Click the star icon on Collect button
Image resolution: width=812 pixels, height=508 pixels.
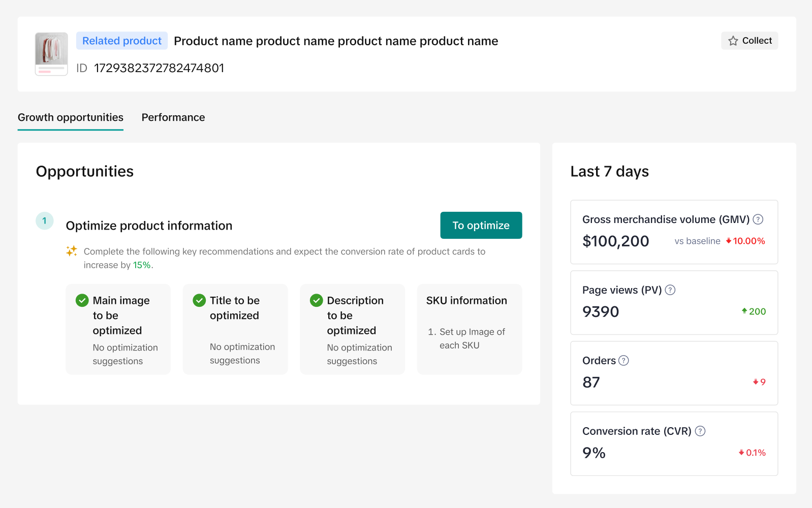point(733,41)
